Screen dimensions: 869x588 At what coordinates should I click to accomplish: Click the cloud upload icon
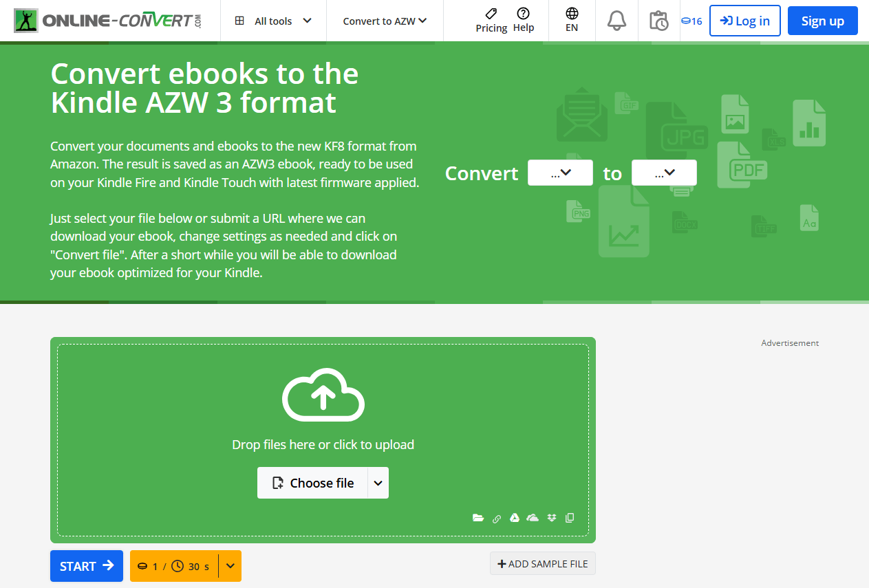[x=323, y=395]
